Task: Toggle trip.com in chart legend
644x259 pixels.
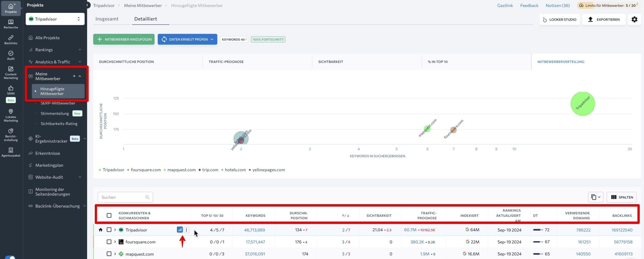Action: click(208, 170)
